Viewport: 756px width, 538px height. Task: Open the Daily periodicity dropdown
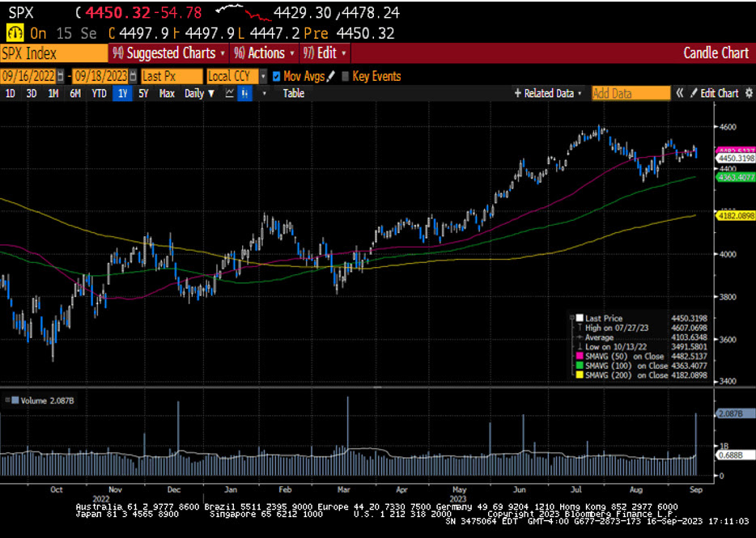pos(199,93)
